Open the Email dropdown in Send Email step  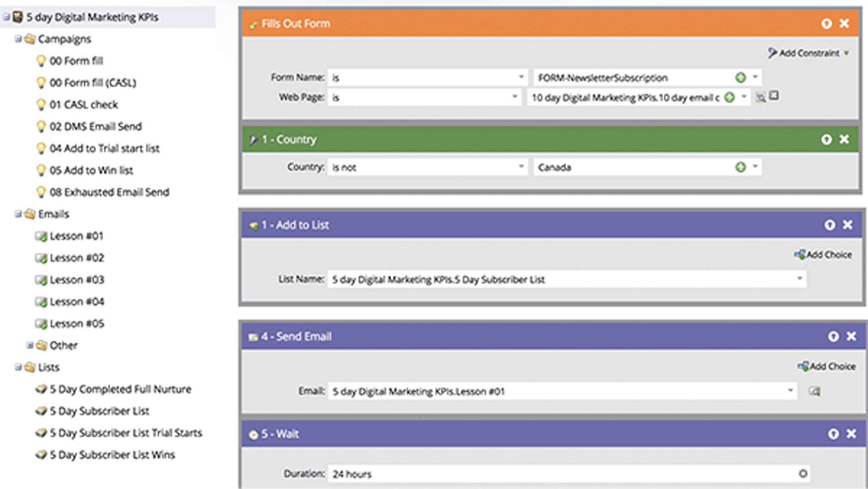[x=791, y=391]
